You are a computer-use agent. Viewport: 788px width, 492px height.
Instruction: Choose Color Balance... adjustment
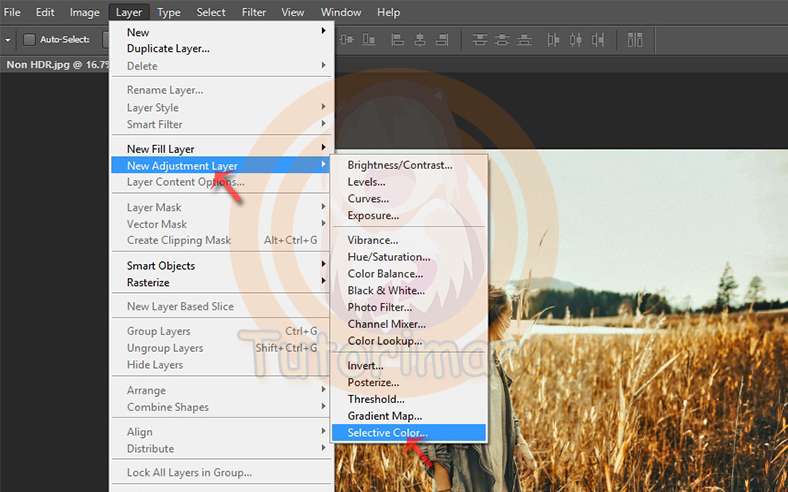click(409, 273)
